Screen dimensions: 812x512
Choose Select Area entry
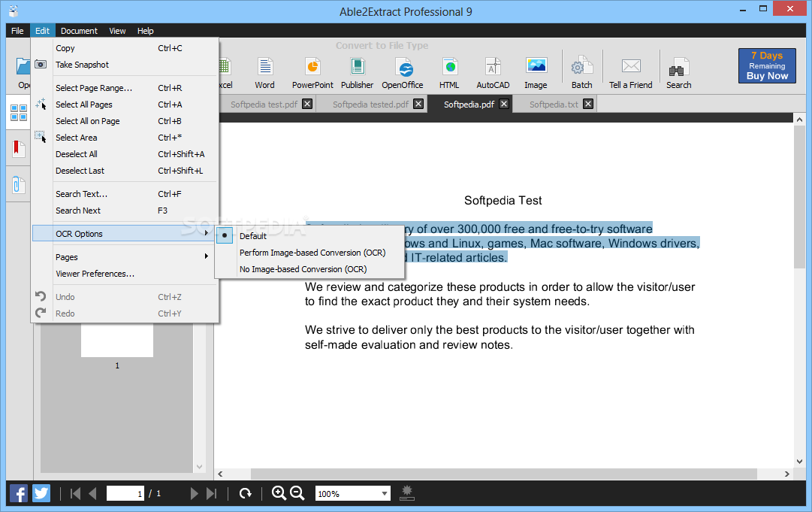(125, 138)
